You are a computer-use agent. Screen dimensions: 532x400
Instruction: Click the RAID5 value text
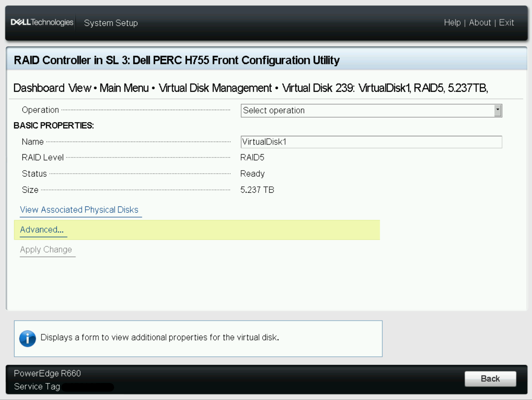click(x=252, y=157)
